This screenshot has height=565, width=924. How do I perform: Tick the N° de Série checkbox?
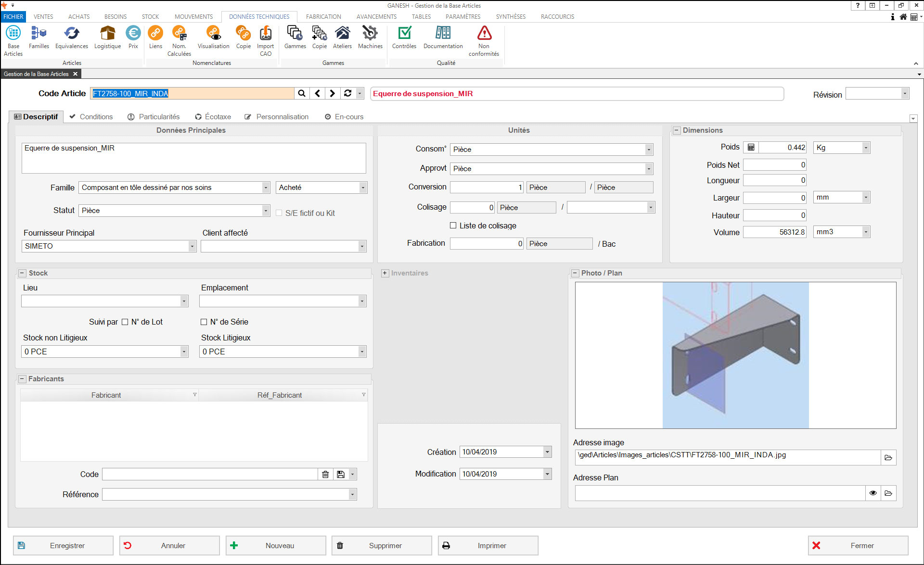[204, 322]
